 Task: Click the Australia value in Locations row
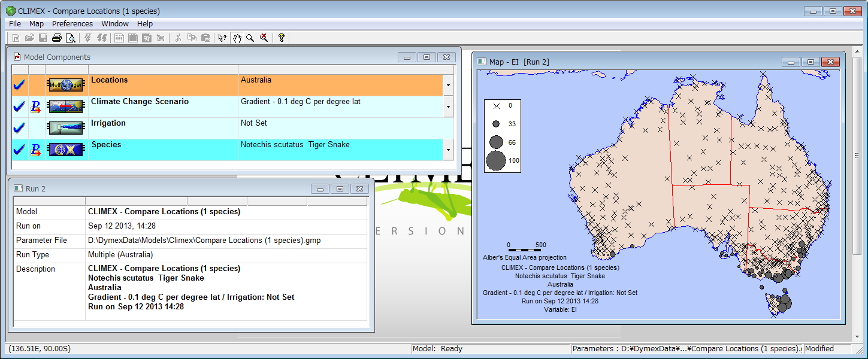pyautogui.click(x=256, y=80)
